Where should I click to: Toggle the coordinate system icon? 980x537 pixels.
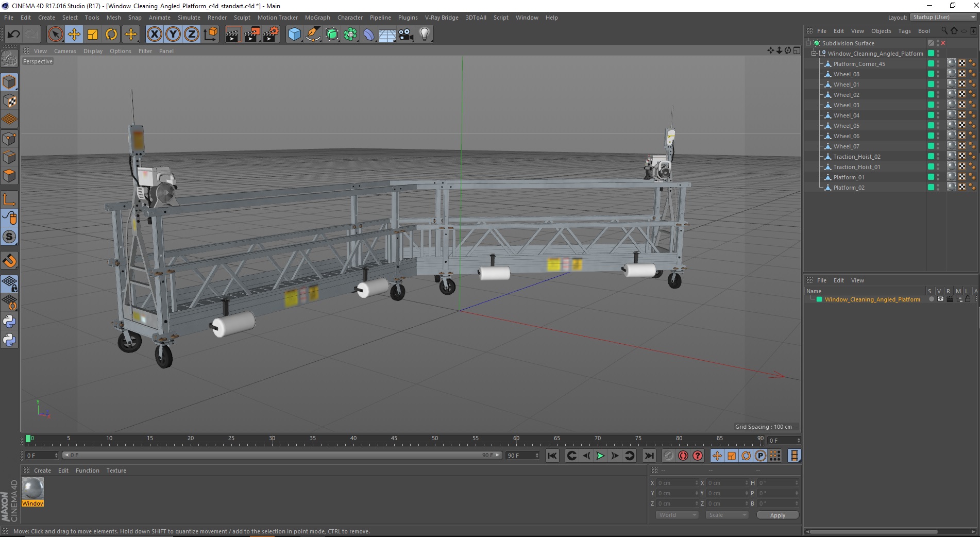(210, 35)
